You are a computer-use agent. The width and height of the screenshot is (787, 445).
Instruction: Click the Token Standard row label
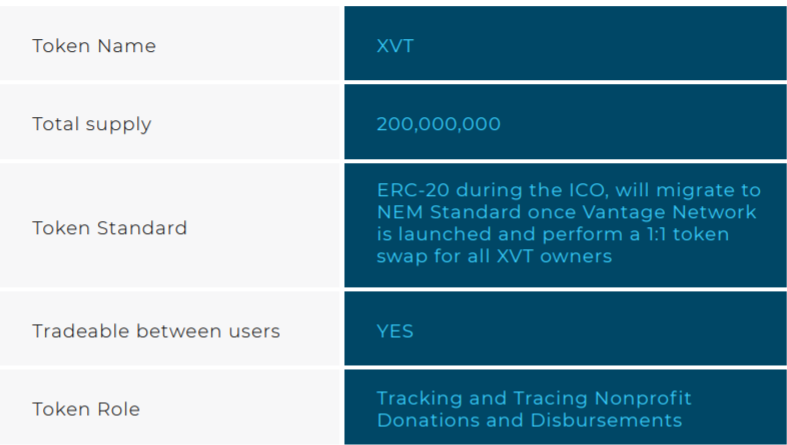tap(110, 228)
